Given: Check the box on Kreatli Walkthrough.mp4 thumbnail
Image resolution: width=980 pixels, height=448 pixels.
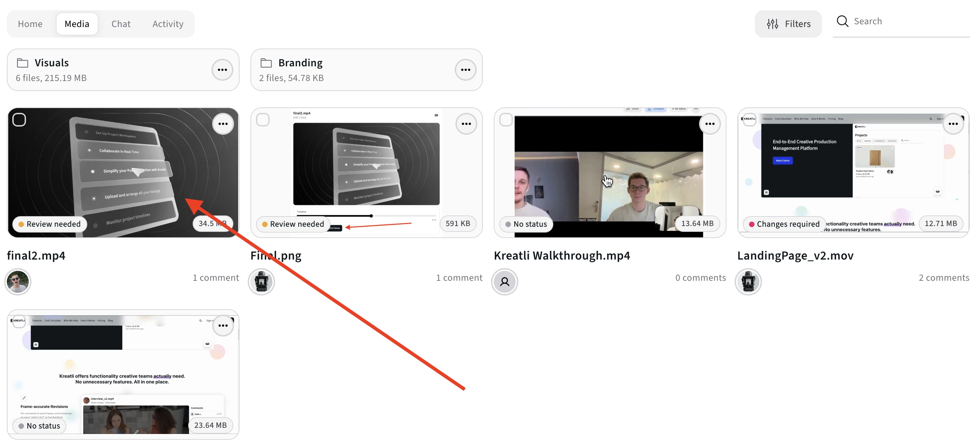Looking at the screenshot, I should pyautogui.click(x=506, y=119).
